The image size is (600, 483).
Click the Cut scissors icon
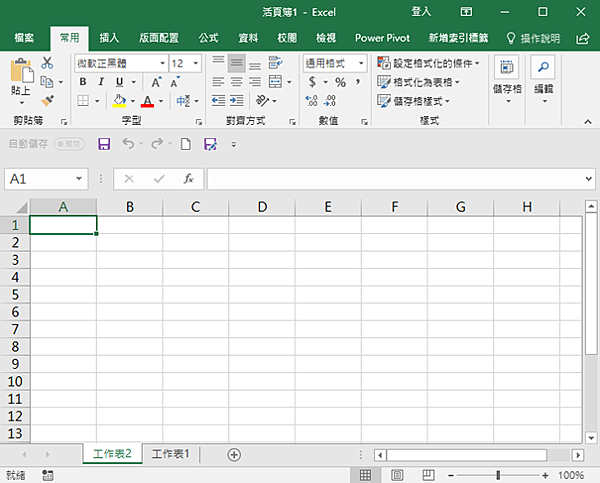click(x=47, y=63)
